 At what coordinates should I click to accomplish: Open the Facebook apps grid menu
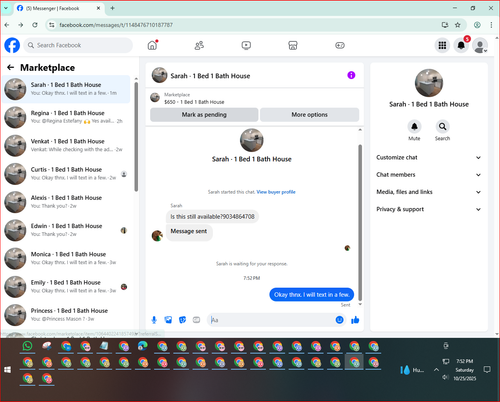442,45
